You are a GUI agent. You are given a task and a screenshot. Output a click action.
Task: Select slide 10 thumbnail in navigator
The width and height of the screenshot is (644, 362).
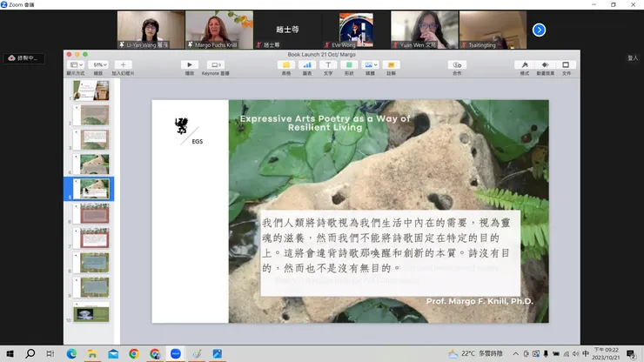[x=91, y=312]
